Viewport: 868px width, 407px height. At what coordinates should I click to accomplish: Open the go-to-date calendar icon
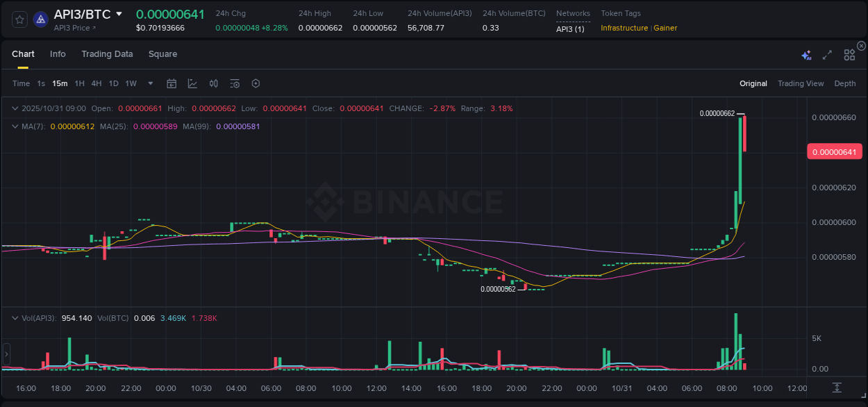[x=172, y=83]
